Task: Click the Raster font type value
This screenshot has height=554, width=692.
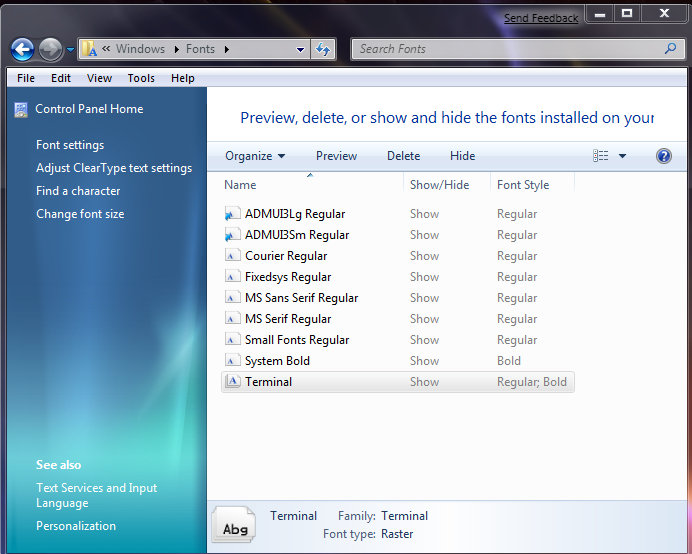Action: pyautogui.click(x=397, y=534)
